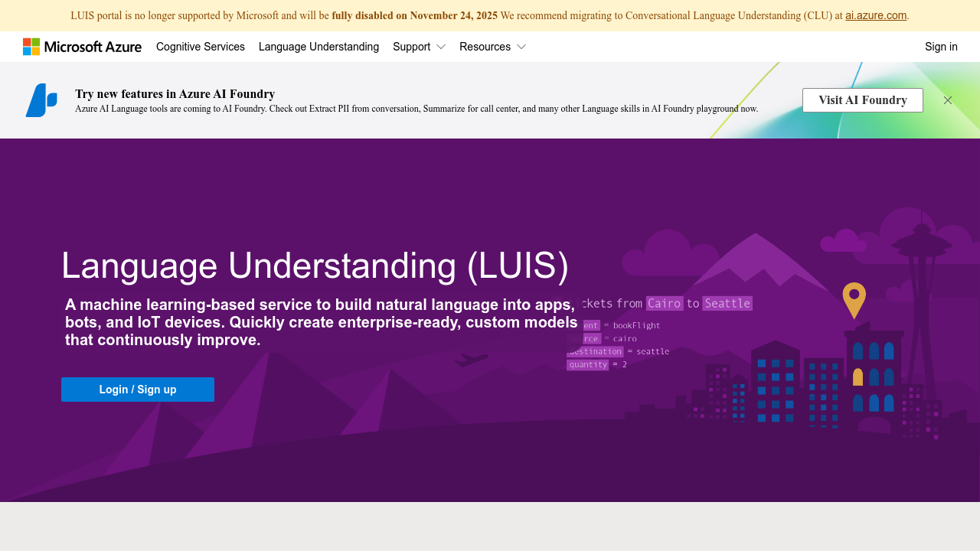Viewport: 980px width, 551px height.
Task: Collapse the Resources menu chevron
Action: [x=521, y=47]
